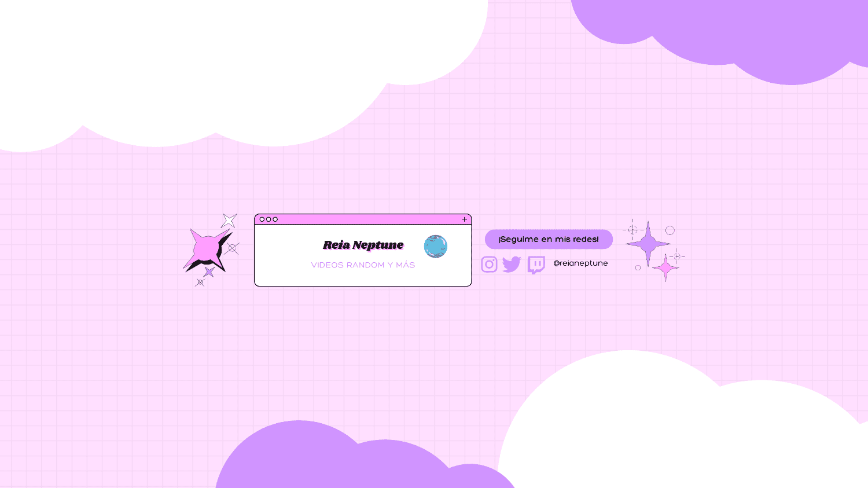This screenshot has height=488, width=868.
Task: Open the Twitter bird icon
Action: pyautogui.click(x=512, y=265)
